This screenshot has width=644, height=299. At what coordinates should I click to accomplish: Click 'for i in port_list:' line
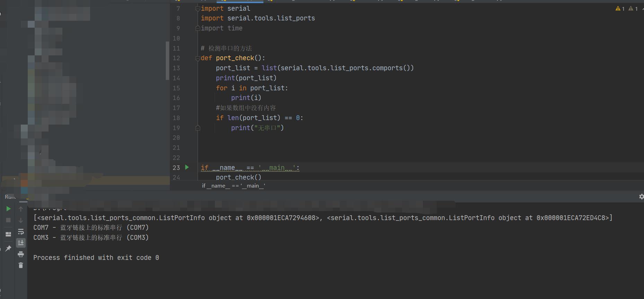pos(252,88)
